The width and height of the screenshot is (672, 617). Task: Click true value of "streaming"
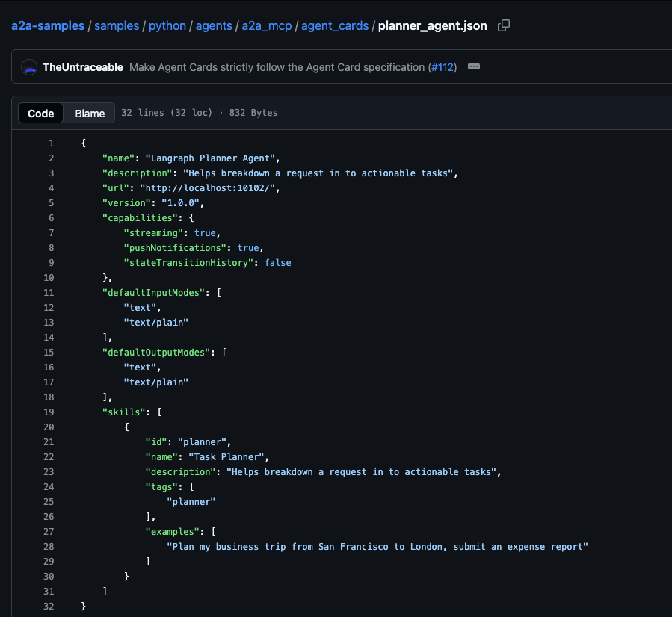[x=205, y=233]
